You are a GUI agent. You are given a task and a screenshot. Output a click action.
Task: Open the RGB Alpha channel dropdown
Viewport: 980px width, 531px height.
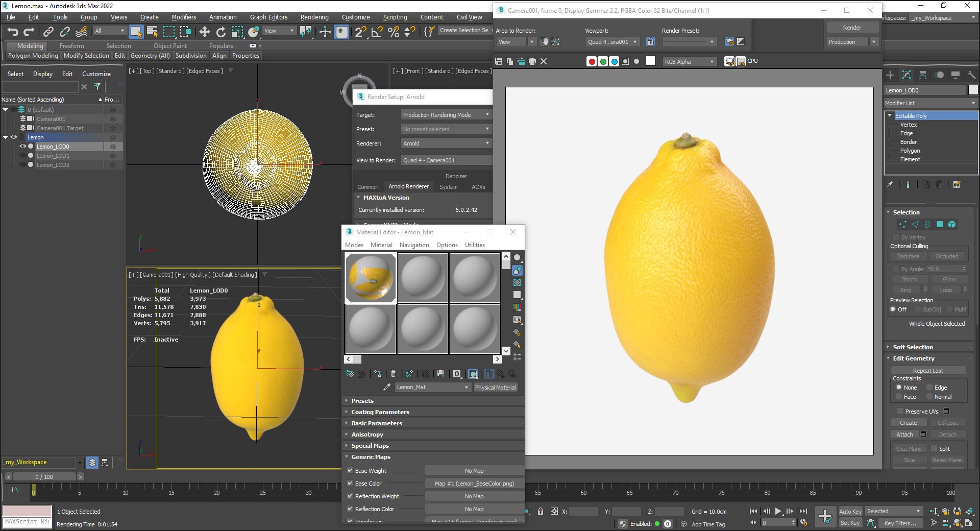click(x=689, y=62)
